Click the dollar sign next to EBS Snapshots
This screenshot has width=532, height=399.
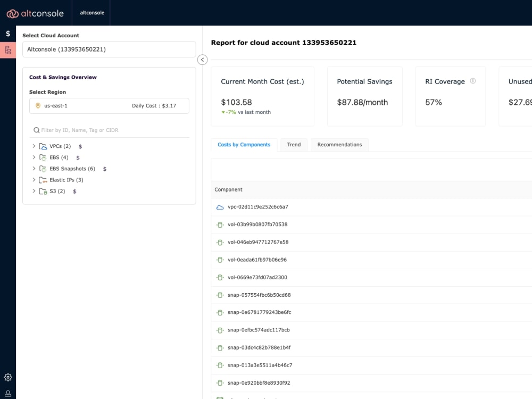click(x=105, y=169)
